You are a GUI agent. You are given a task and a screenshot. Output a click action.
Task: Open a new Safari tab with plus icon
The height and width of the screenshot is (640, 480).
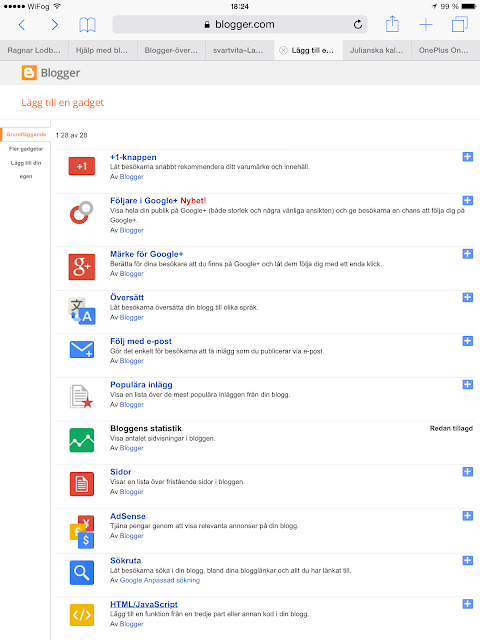426,24
